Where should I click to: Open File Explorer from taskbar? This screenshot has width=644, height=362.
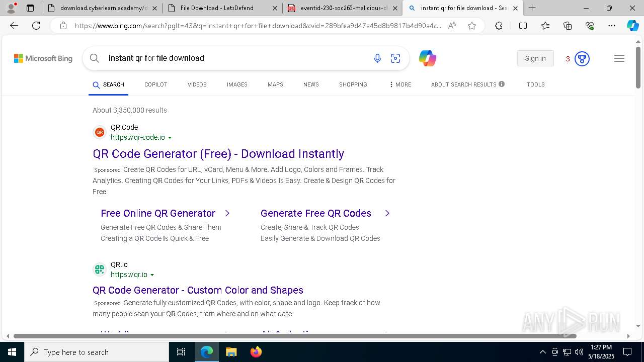point(231,352)
